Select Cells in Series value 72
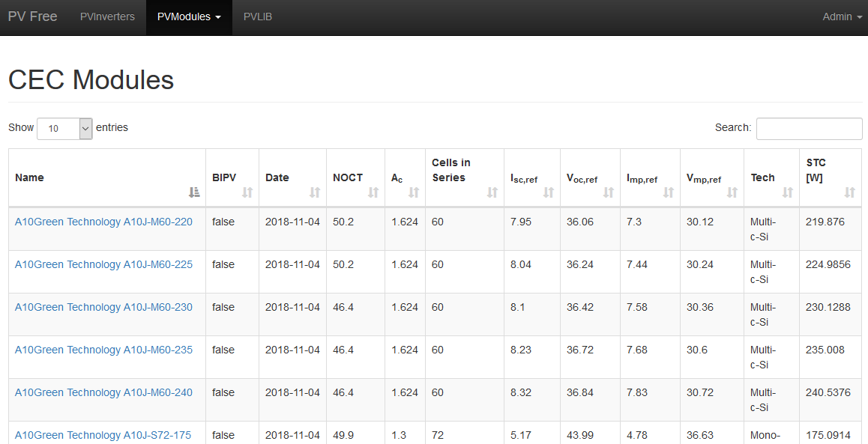The height and width of the screenshot is (444, 868). [437, 435]
